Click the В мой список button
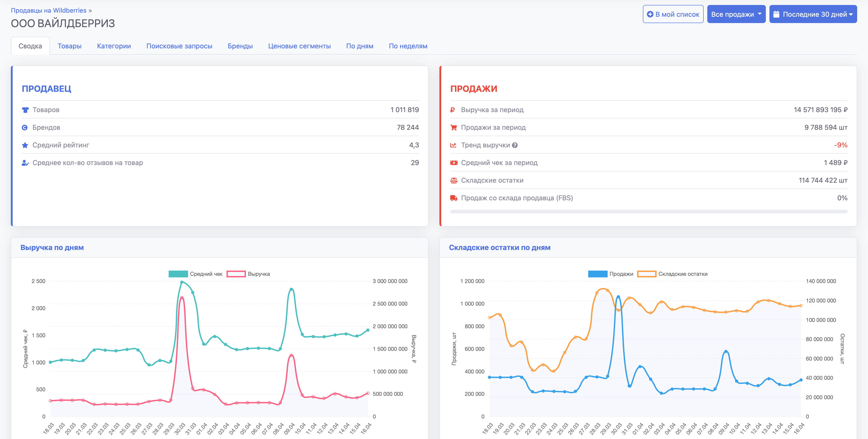868x439 pixels. [673, 14]
